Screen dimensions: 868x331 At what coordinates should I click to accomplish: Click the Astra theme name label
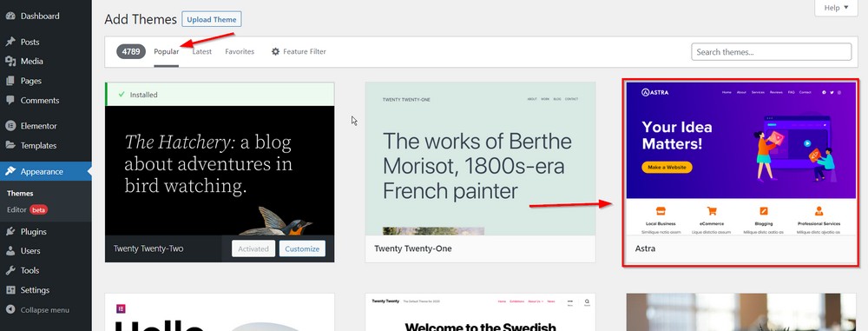coord(646,248)
